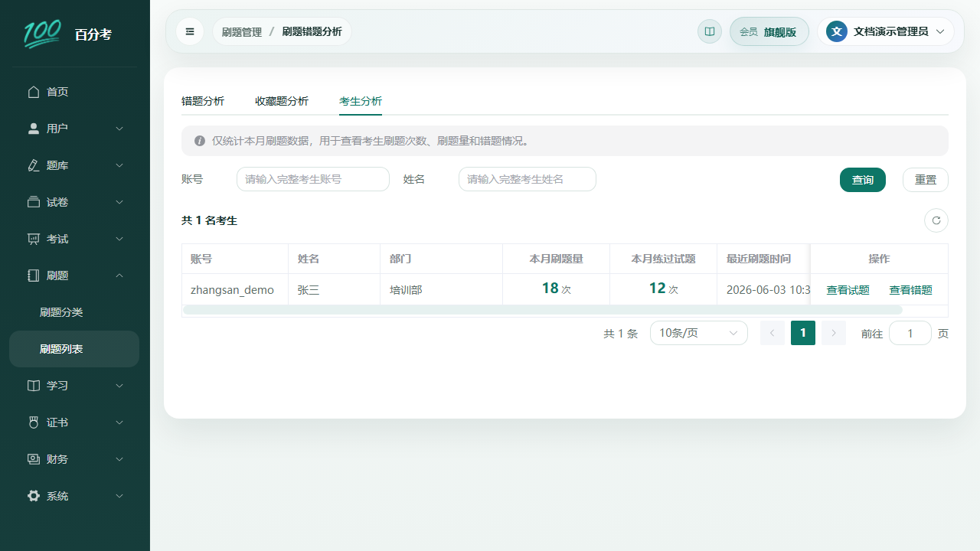Click the paper icon beside 试卷
Image resolution: width=980 pixels, height=551 pixels.
(x=34, y=202)
